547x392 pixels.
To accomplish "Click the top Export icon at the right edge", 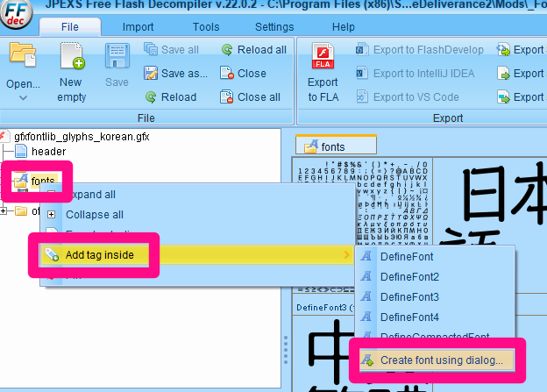I will click(503, 50).
